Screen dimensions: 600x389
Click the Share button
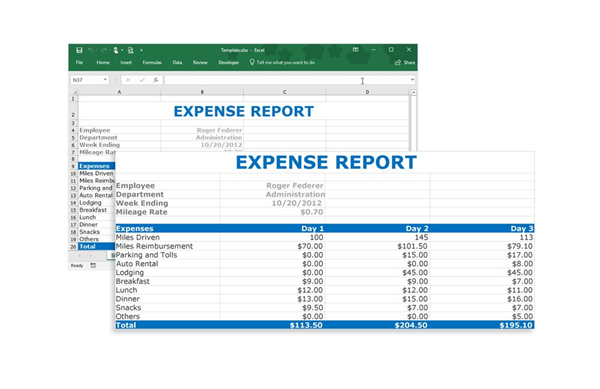(405, 62)
